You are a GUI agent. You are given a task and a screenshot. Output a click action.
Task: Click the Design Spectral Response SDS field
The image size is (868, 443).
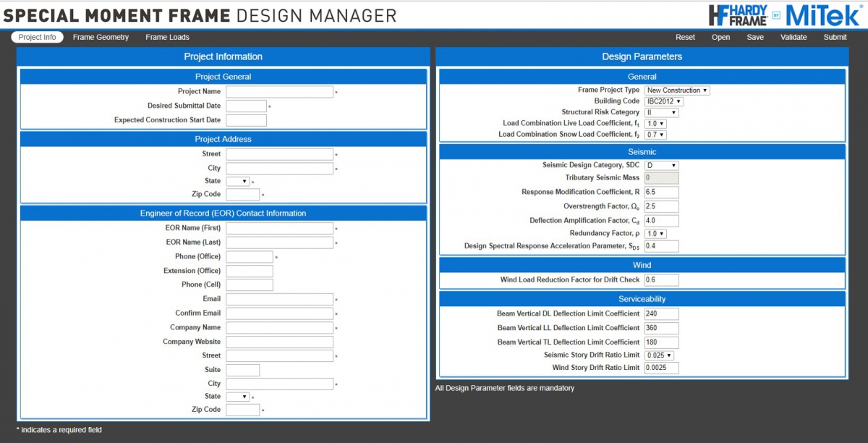(661, 246)
